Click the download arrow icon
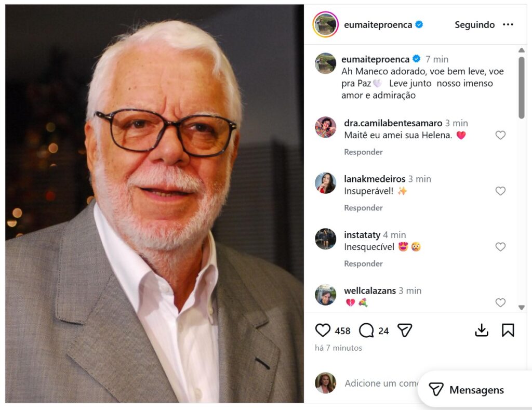 (x=482, y=330)
